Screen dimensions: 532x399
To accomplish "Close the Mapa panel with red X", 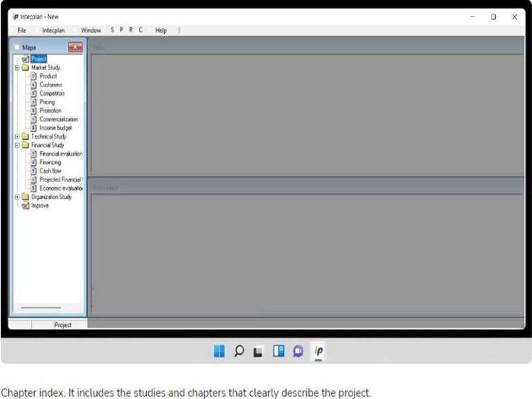I will [76, 47].
